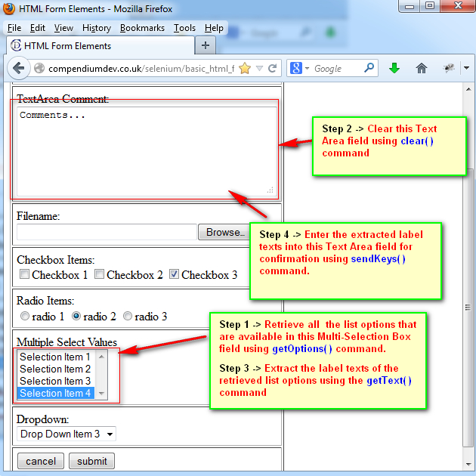The height and width of the screenshot is (476, 476).
Task: Click the textarea resize grip corner
Action: coord(270,190)
